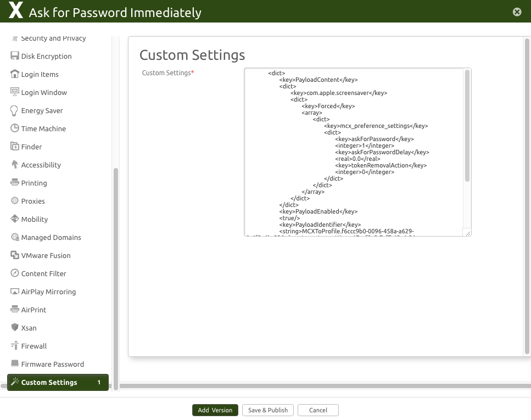
Task: Click the tokenRemovalAction key line
Action: [x=381, y=165]
